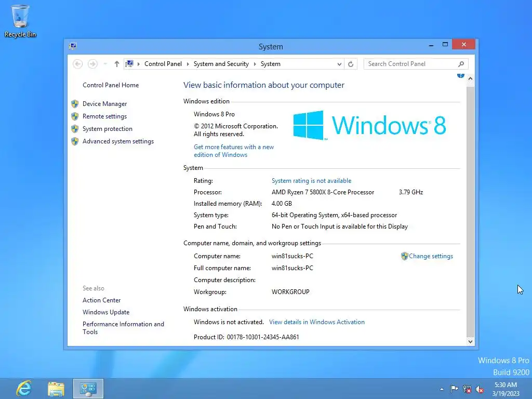Image resolution: width=532 pixels, height=399 pixels.
Task: Go up one level with Up arrow
Action: coord(117,64)
